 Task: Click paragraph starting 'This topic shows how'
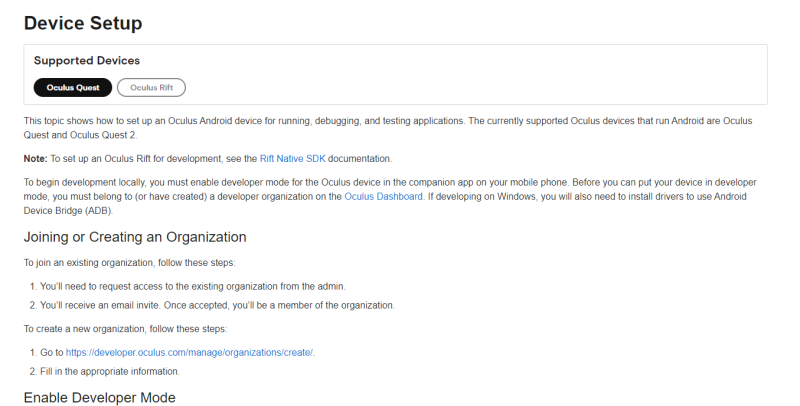388,128
